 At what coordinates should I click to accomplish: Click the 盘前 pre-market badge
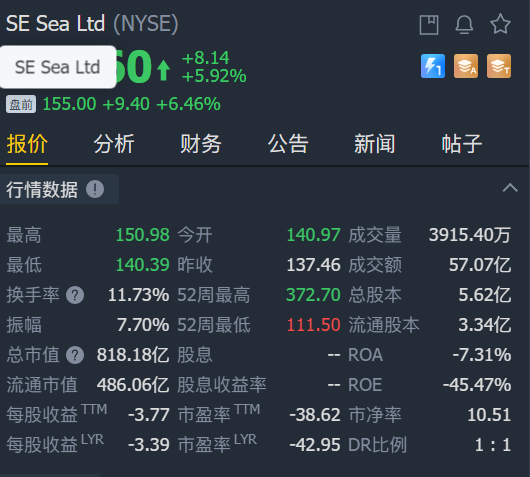tap(21, 104)
